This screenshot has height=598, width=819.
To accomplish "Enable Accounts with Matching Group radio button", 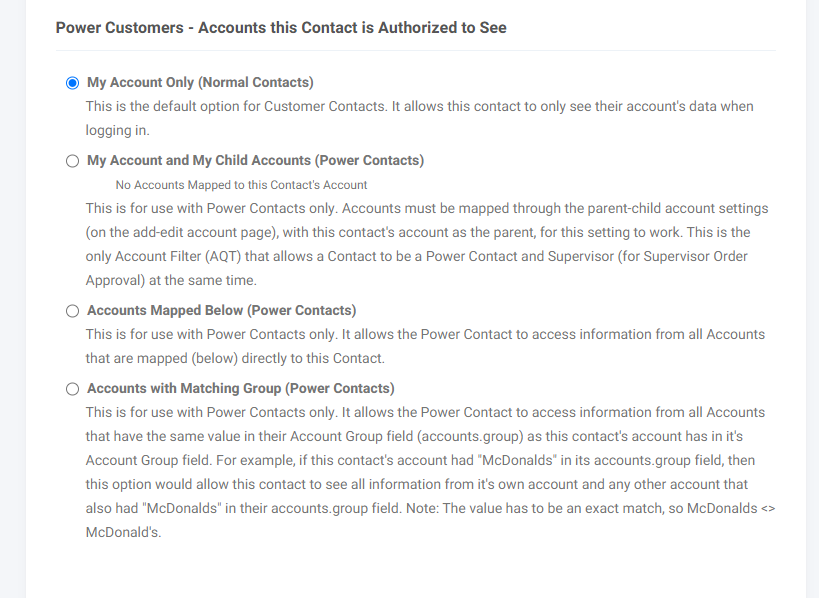I will (x=73, y=389).
